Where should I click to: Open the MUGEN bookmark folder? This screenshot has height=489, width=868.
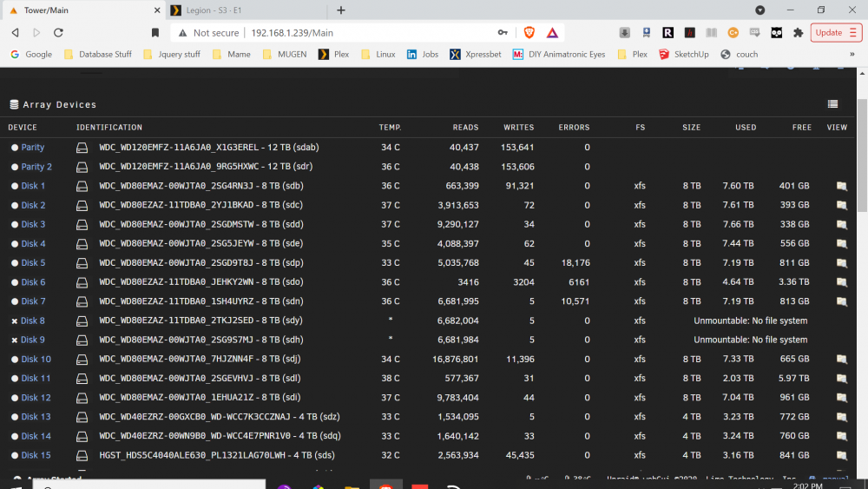click(285, 54)
